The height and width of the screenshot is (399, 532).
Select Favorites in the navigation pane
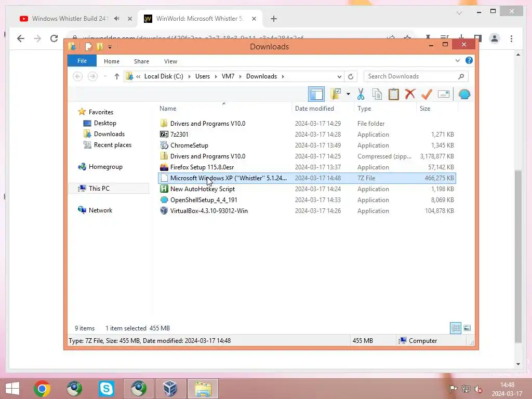(101, 112)
